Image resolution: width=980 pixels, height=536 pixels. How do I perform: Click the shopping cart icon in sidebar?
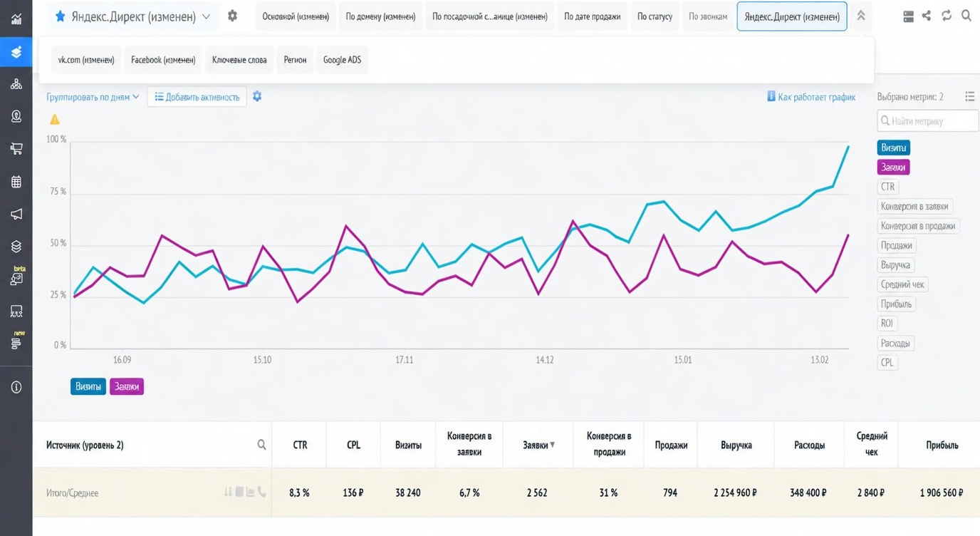(x=16, y=149)
